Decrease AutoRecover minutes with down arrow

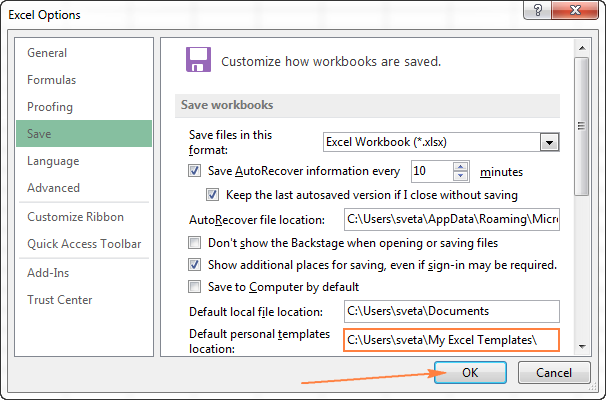tap(460, 176)
